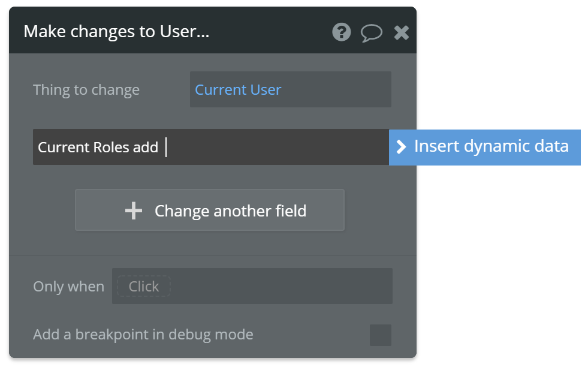The height and width of the screenshot is (382, 588).
Task: Click the 'Only when' label
Action: coord(68,287)
